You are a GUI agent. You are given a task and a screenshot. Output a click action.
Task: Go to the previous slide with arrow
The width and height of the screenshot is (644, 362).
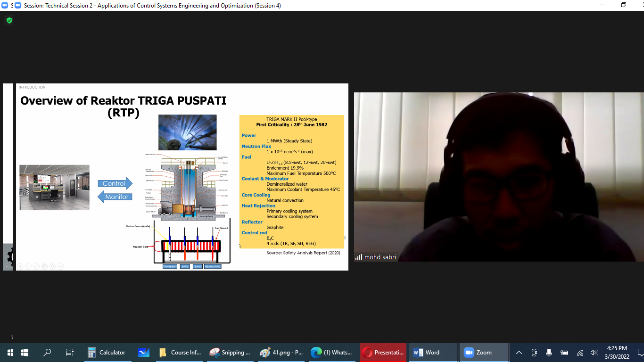click(x=20, y=266)
